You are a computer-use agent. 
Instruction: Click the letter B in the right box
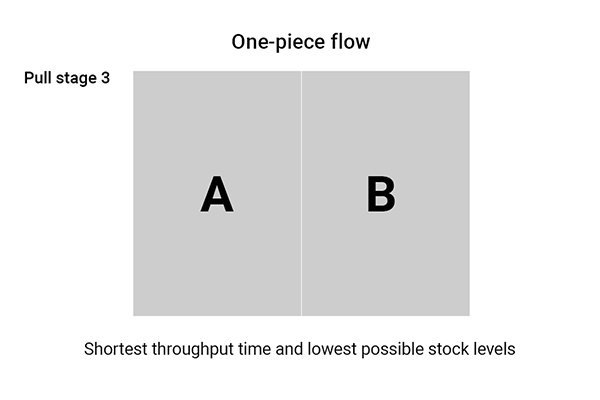pyautogui.click(x=381, y=194)
